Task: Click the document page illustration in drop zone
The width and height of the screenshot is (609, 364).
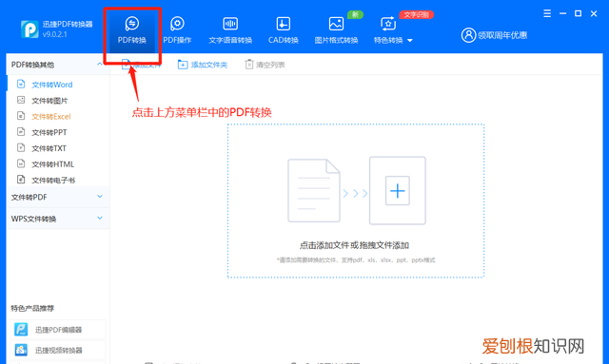Action: 314,190
